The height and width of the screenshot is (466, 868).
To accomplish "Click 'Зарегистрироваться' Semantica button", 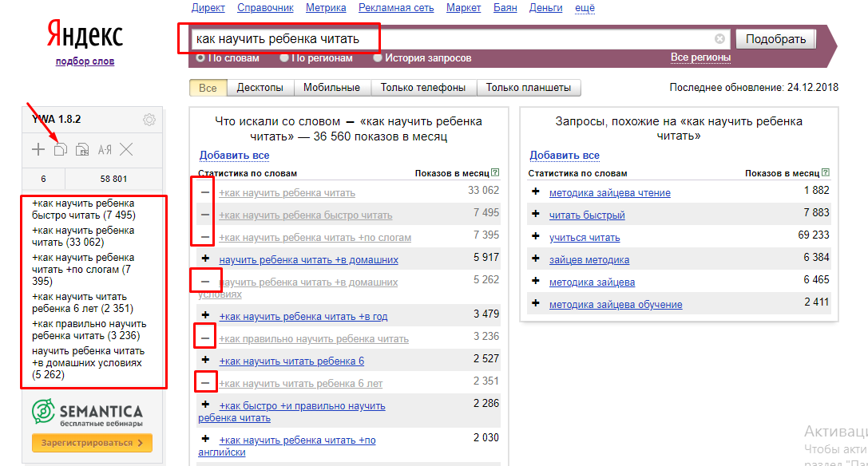I will (92, 443).
